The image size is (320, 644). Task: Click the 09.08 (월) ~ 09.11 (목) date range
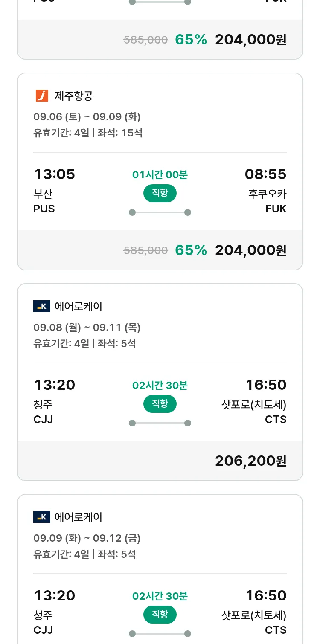pyautogui.click(x=87, y=327)
